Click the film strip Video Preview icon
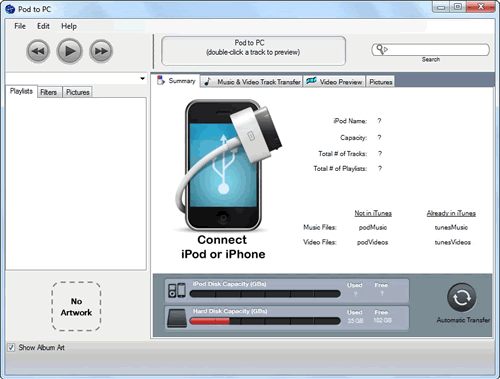 pyautogui.click(x=311, y=81)
